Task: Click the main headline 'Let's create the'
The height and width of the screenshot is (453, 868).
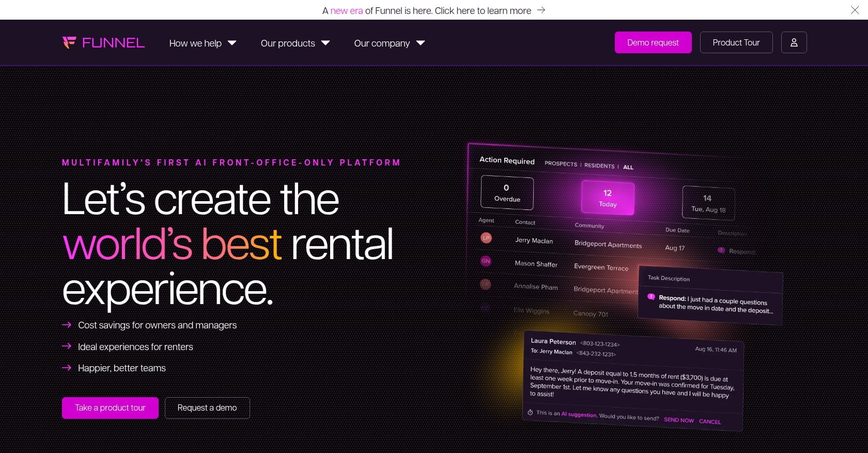Action: pos(200,200)
